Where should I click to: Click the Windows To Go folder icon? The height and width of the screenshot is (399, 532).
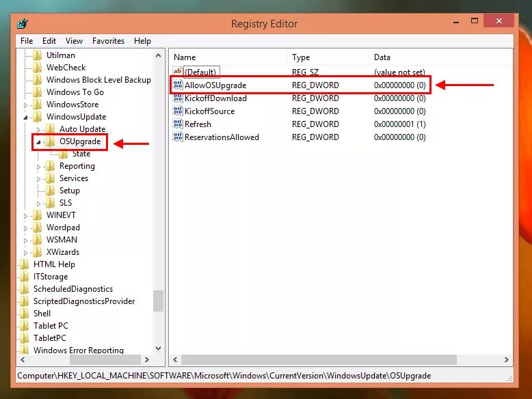click(38, 92)
